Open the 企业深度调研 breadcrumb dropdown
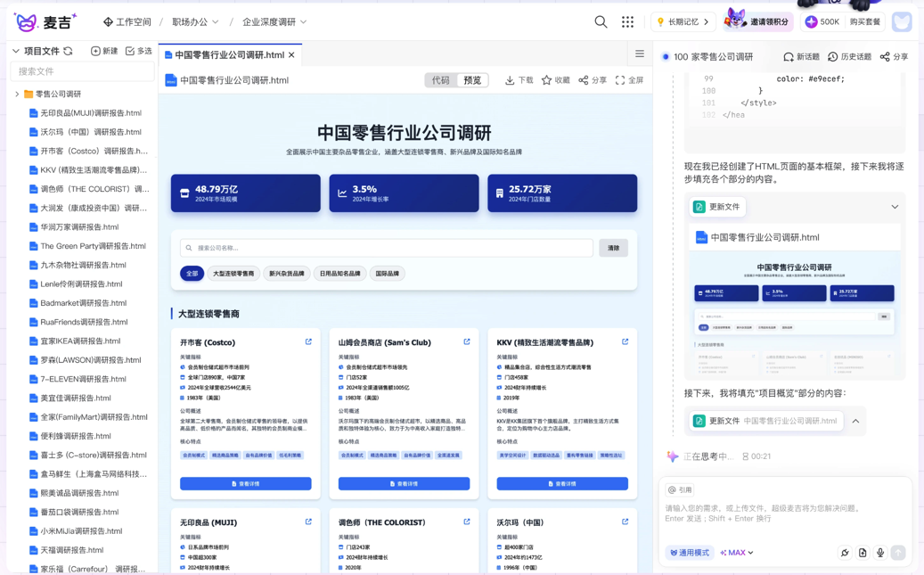Viewport: 924px width, 575px height. 274,21
